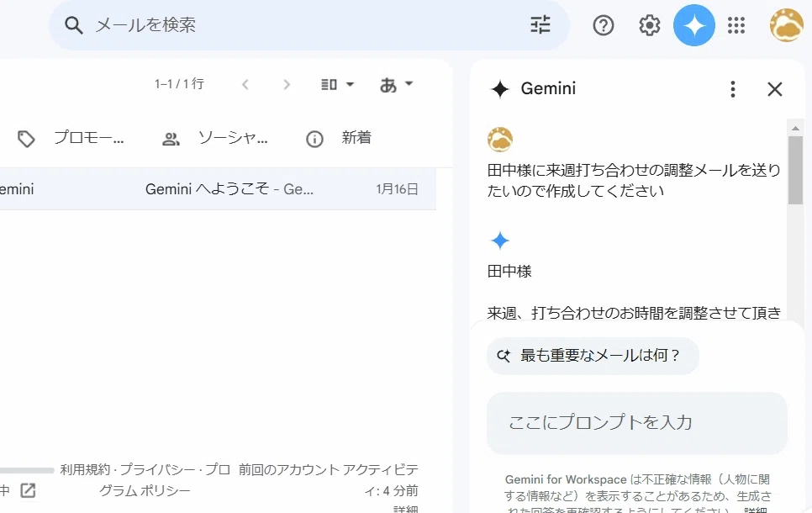Image resolution: width=812 pixels, height=513 pixels.
Task: Open storage management external link icon
Action: click(x=28, y=490)
